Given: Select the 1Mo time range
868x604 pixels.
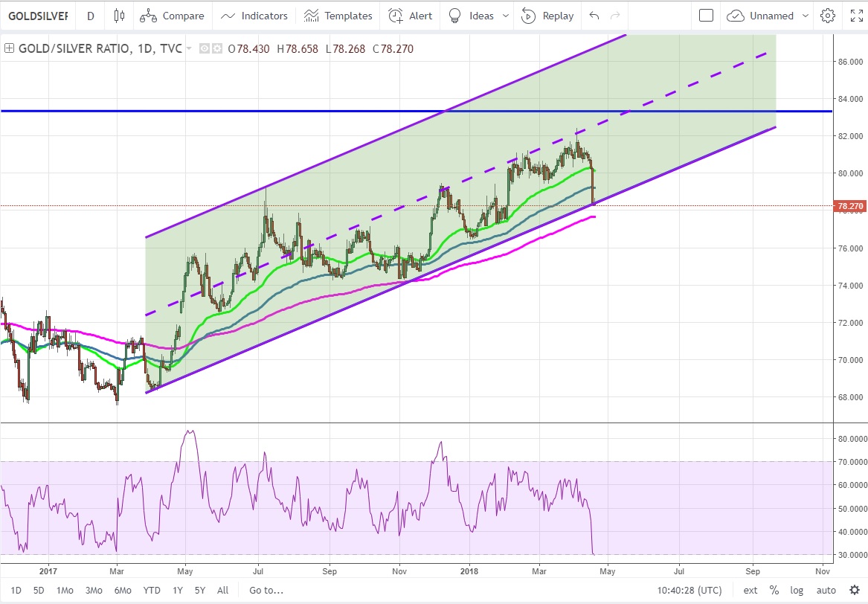Looking at the screenshot, I should (65, 590).
